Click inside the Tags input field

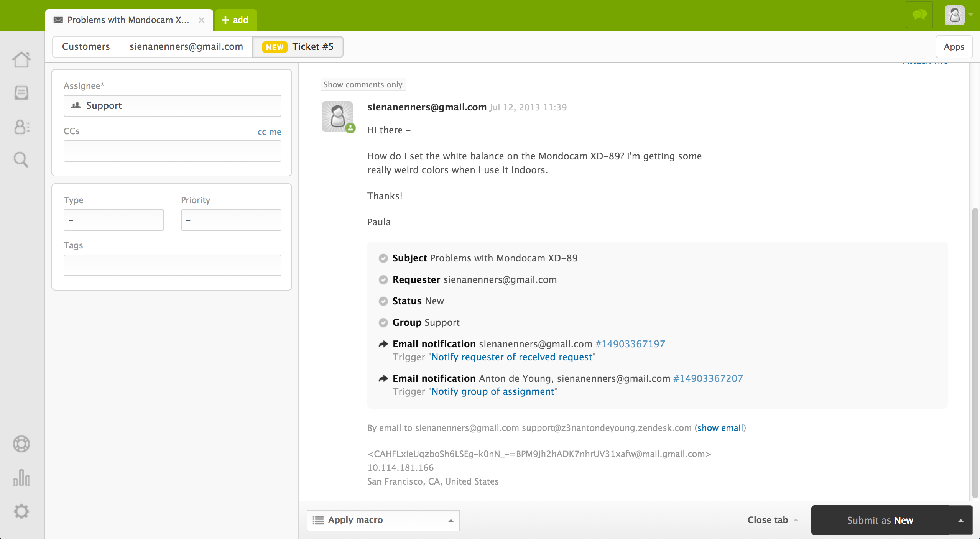tap(172, 265)
